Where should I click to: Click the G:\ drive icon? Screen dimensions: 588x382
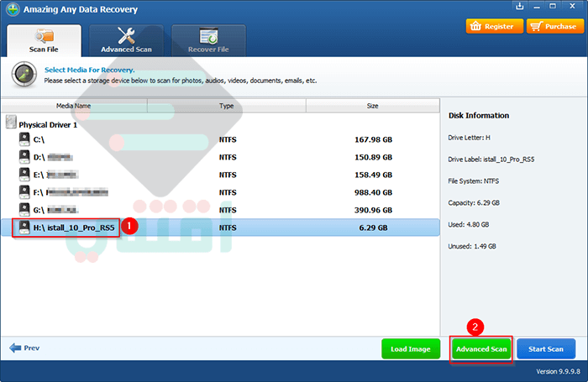(24, 210)
